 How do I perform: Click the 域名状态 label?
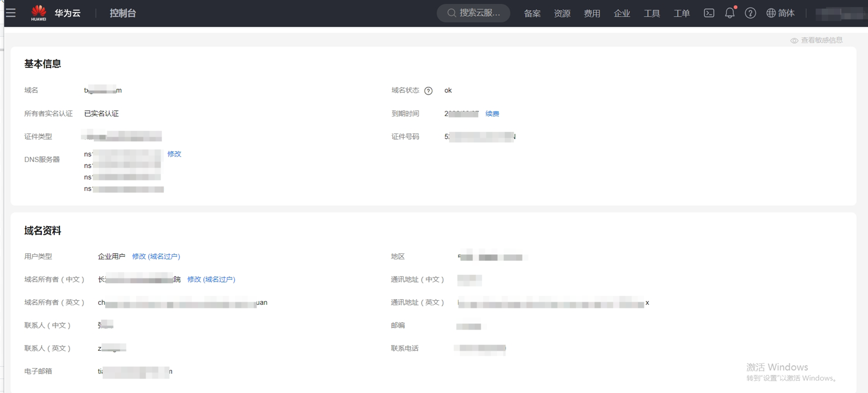tap(405, 90)
